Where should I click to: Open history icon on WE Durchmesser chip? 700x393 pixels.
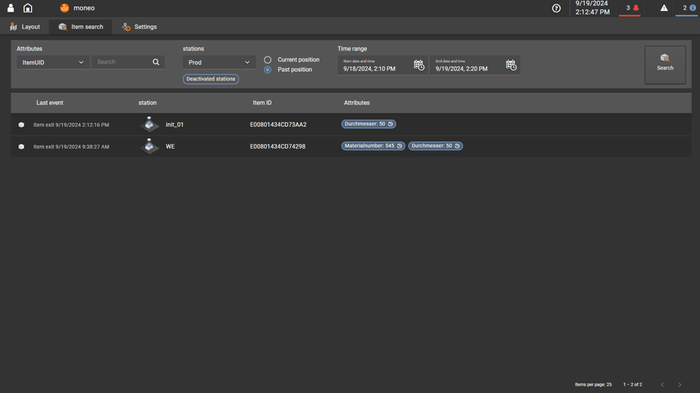(x=457, y=146)
